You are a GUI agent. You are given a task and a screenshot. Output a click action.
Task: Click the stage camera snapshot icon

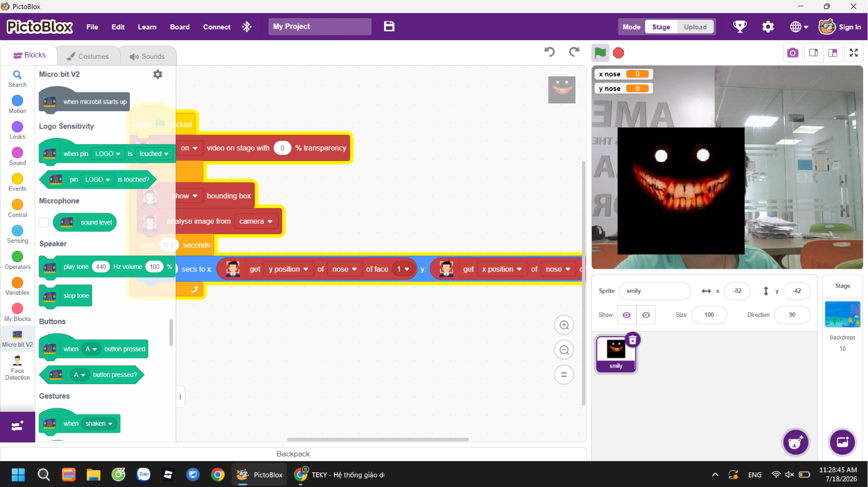pyautogui.click(x=793, y=53)
